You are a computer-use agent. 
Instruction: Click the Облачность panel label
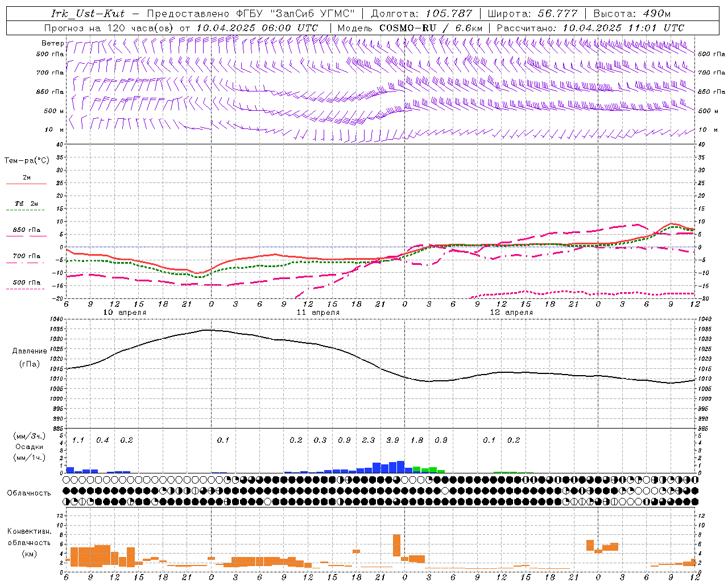pyautogui.click(x=29, y=493)
